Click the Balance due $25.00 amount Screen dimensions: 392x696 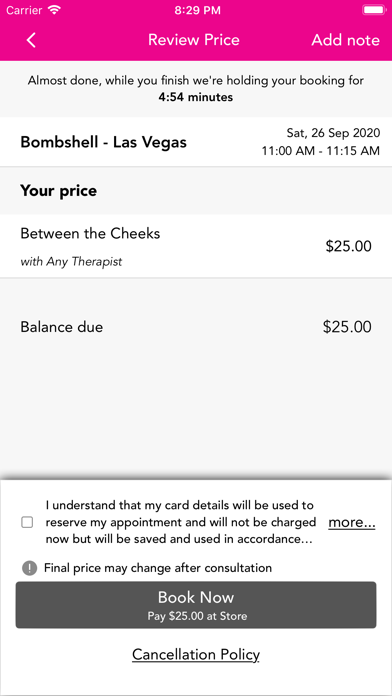347,327
